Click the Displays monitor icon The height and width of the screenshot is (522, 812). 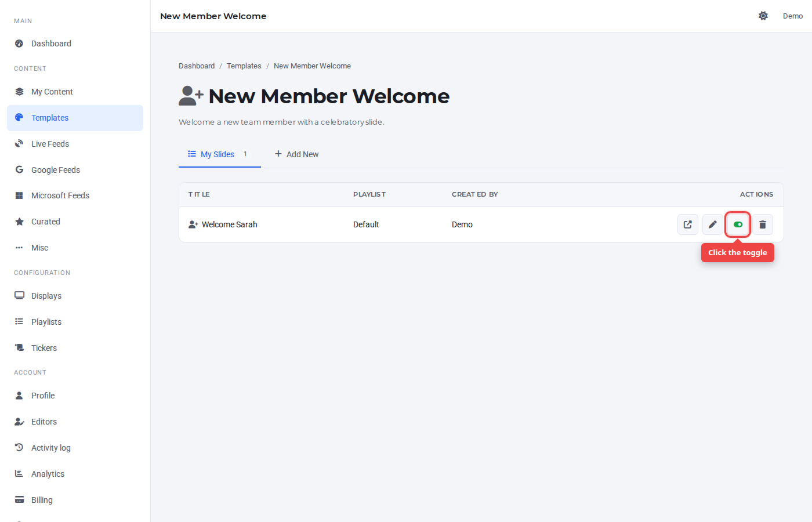tap(19, 296)
